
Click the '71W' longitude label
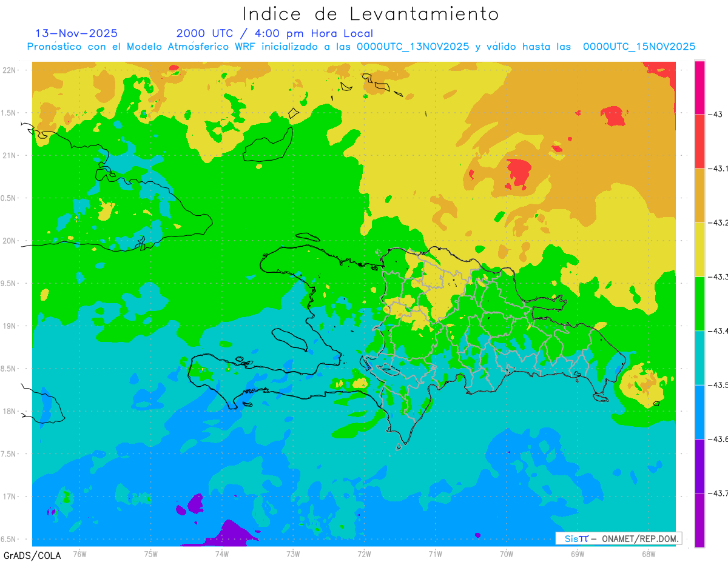point(435,554)
